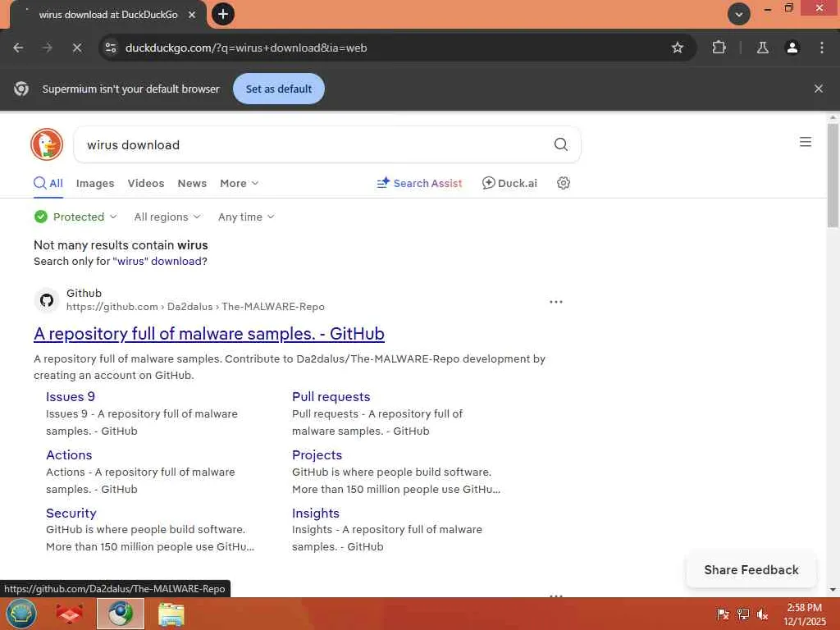Open the Pull requests sublink
This screenshot has height=630, width=840.
click(x=331, y=397)
